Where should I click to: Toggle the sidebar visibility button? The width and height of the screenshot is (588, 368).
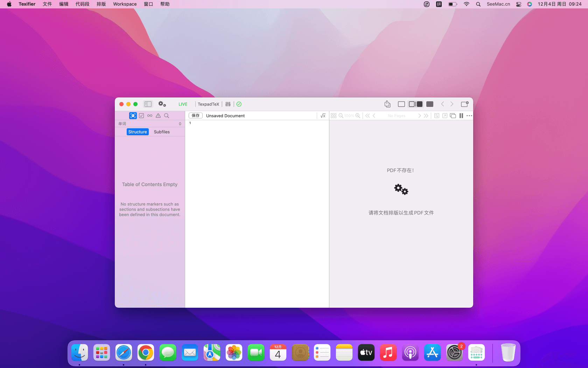(148, 104)
